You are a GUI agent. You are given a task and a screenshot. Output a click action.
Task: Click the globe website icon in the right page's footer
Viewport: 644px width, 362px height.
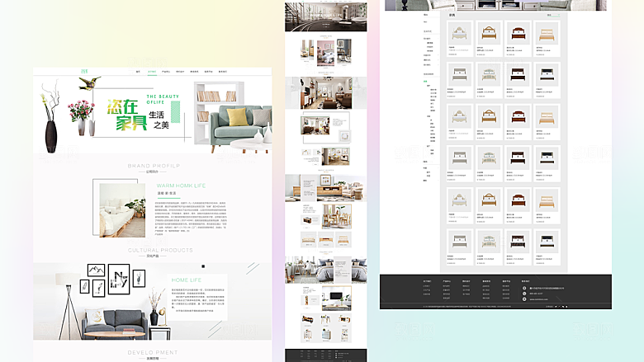coord(524,299)
